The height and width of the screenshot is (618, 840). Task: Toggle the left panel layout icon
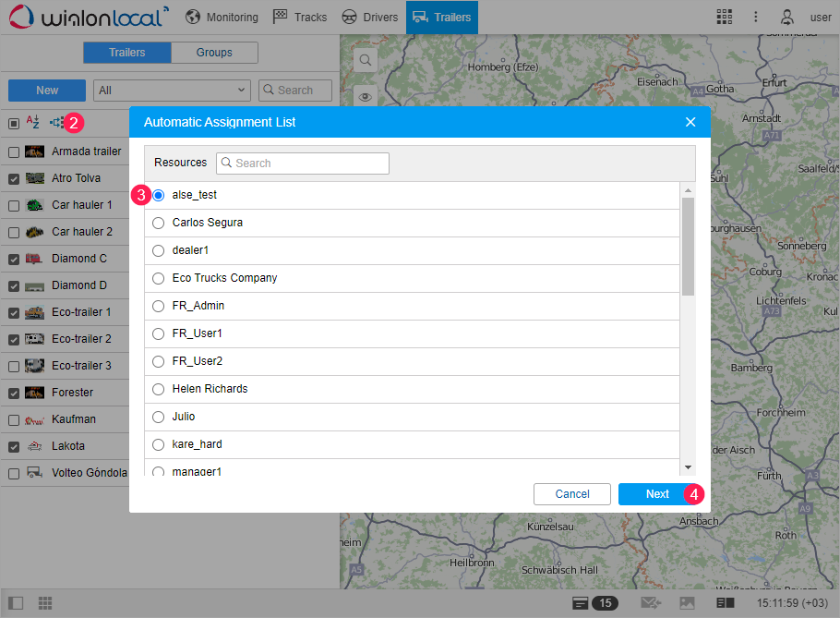click(16, 603)
